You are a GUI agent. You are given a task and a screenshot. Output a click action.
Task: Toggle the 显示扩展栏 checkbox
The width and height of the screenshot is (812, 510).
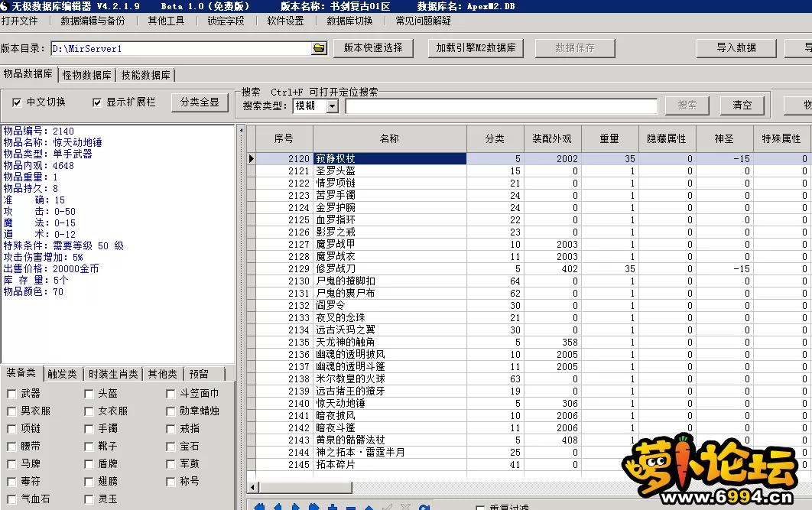[x=97, y=102]
